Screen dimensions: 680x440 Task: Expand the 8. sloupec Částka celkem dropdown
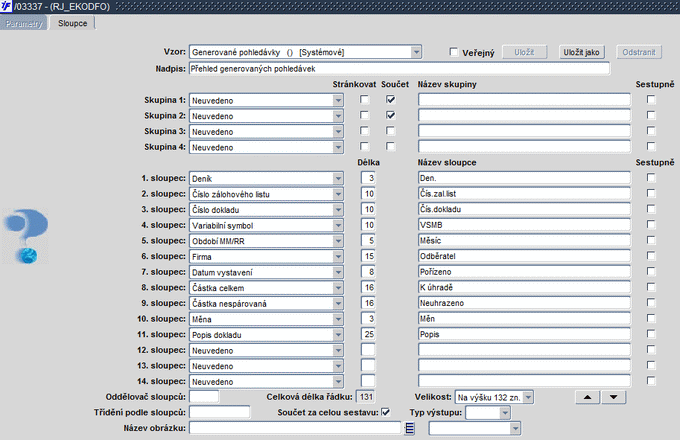point(338,288)
